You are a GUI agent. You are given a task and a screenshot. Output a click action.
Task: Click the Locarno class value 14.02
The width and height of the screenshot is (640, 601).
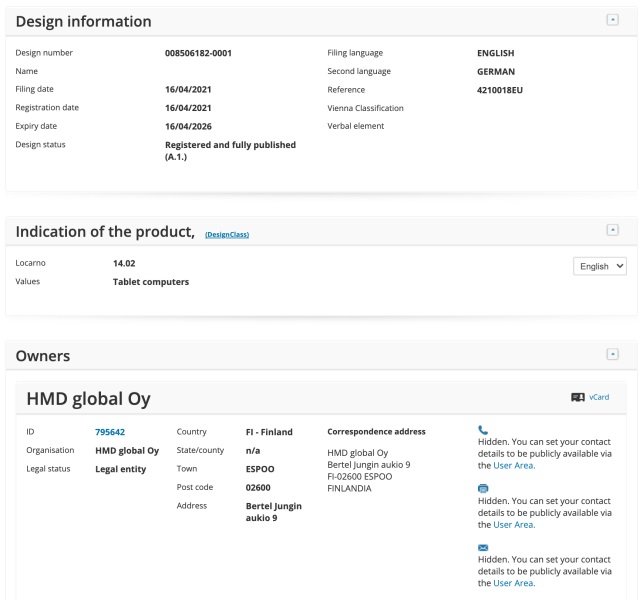[126, 263]
